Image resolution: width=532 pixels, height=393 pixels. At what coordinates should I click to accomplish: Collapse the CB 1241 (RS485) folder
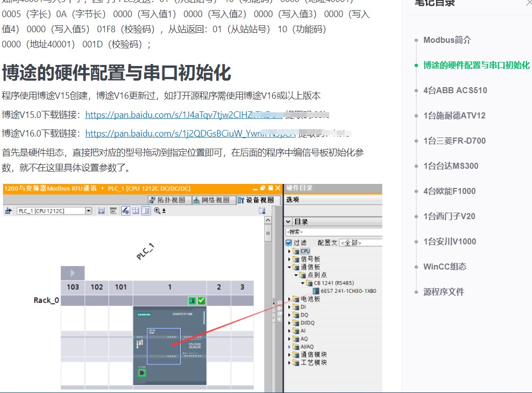pyautogui.click(x=303, y=283)
